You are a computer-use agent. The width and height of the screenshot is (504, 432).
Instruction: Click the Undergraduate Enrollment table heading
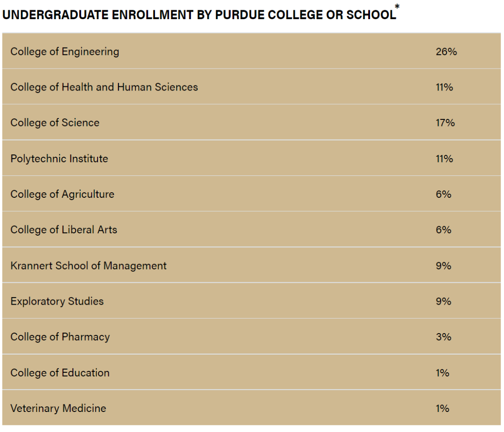(199, 14)
